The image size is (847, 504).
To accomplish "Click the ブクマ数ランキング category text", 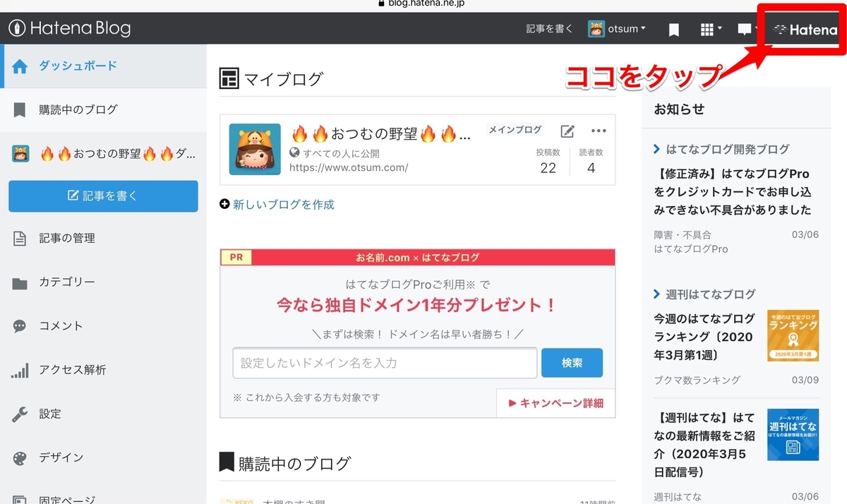I will coord(697,380).
